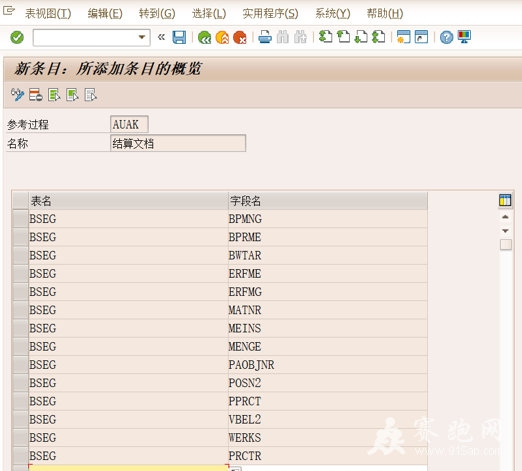Screen dimensions: 522x471
Task: Select the row selector for MATNR
Action: pos(21,310)
